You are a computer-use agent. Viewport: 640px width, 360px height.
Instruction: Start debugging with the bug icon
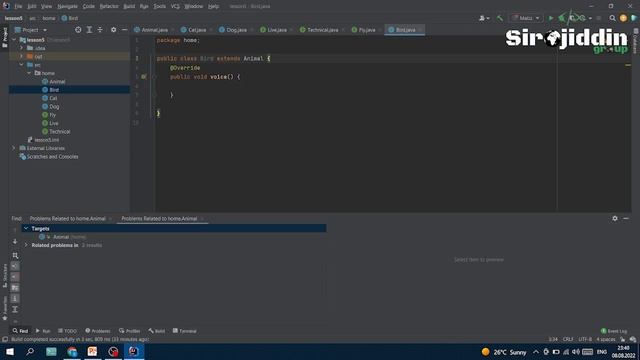point(562,18)
